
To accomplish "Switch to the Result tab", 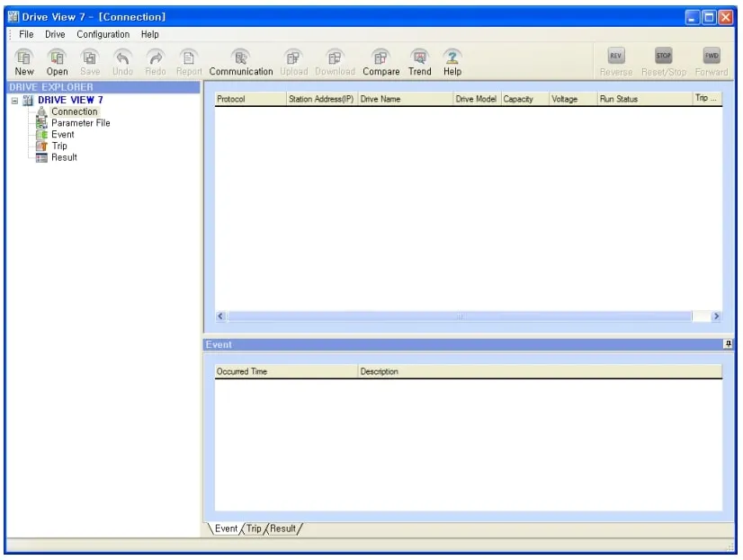I will tap(282, 529).
